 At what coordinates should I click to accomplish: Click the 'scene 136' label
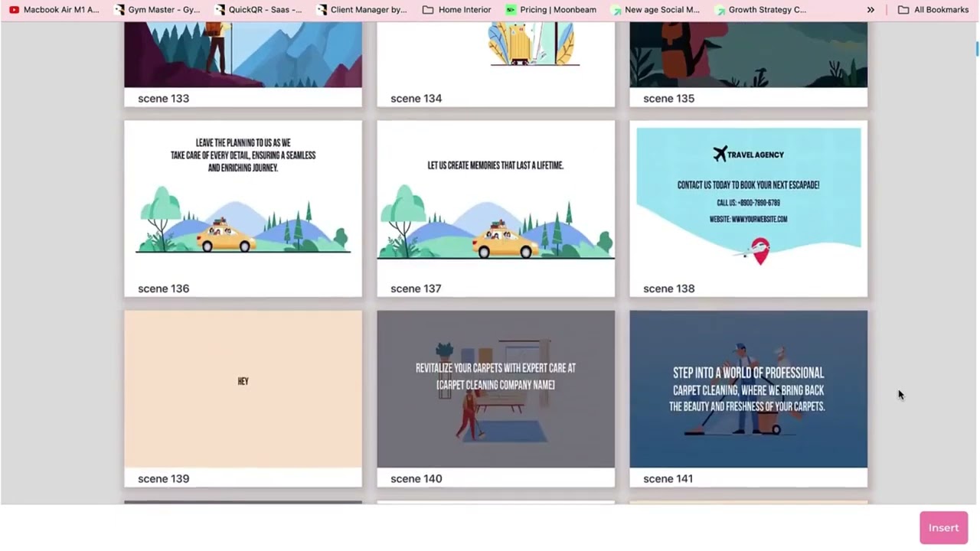point(163,289)
